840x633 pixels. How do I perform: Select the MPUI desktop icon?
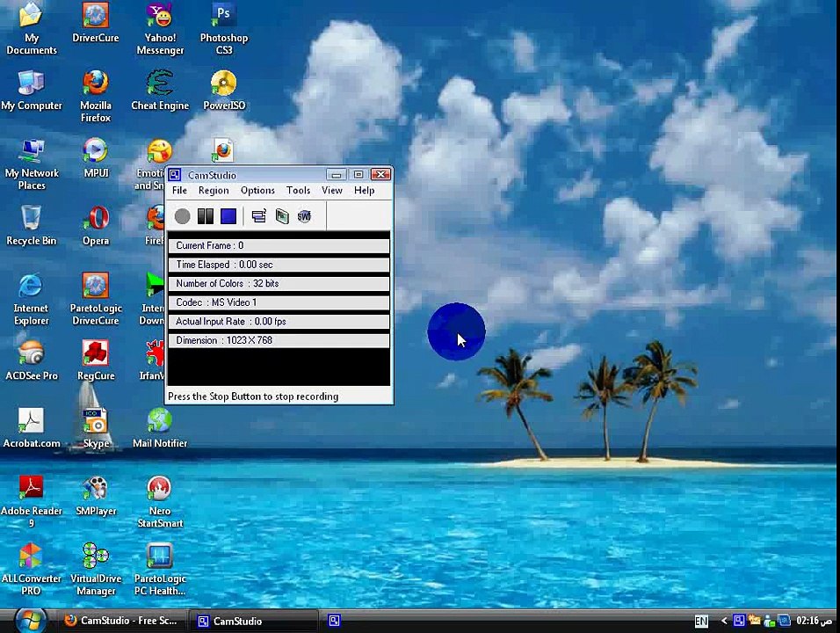[96, 157]
